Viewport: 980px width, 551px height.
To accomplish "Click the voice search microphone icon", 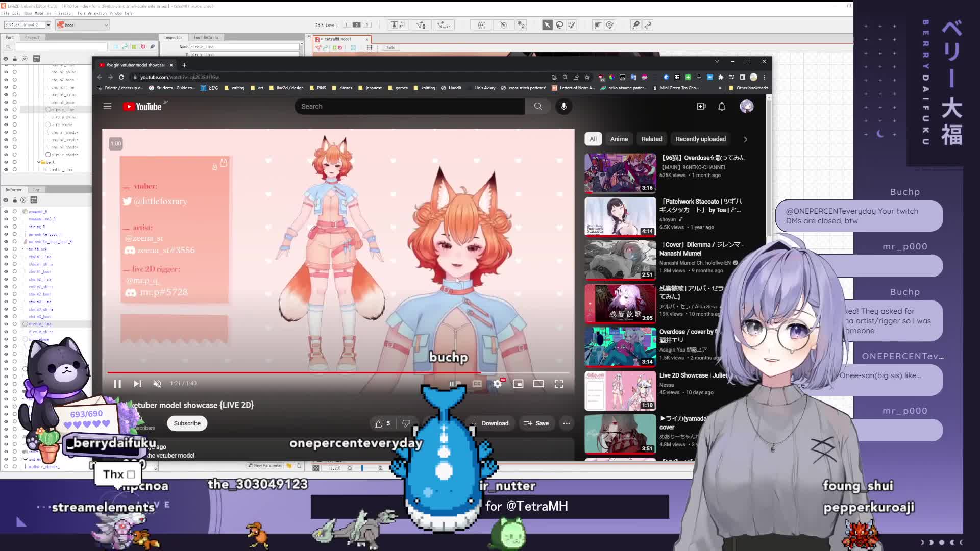I will pos(564,106).
